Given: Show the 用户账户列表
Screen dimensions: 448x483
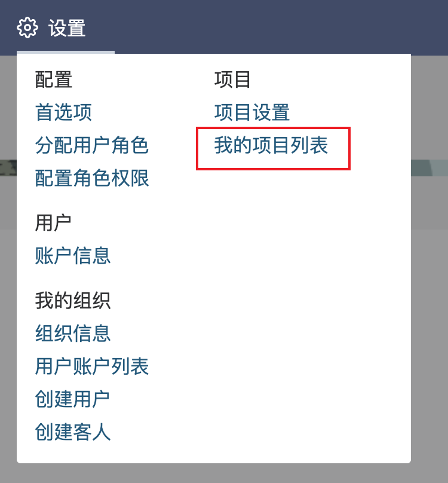Looking at the screenshot, I should 92,366.
